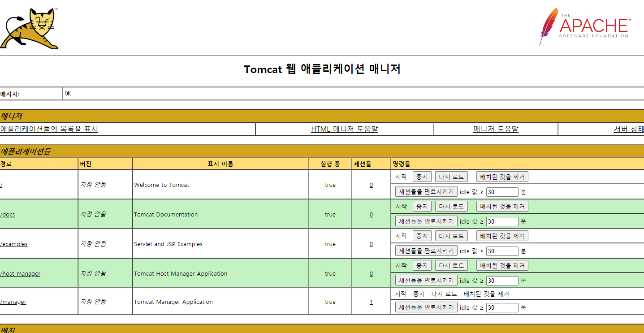
Task: Open the /examples application link
Action: point(14,244)
